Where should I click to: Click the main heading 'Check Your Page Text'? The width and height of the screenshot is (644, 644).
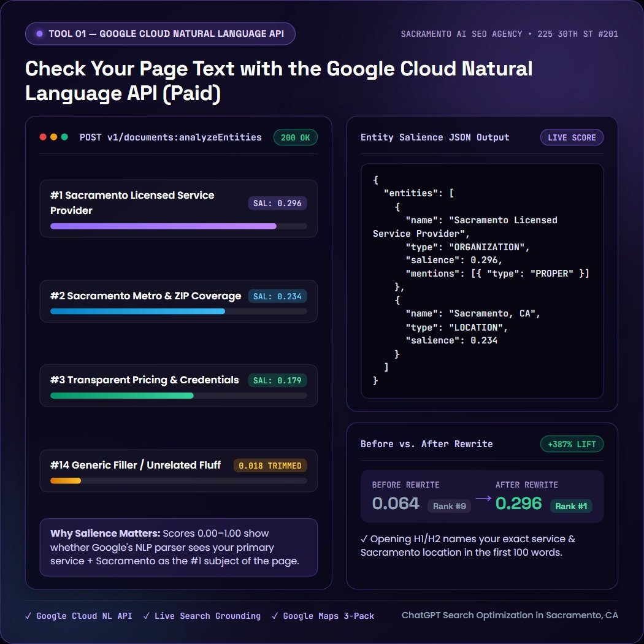pyautogui.click(x=278, y=81)
